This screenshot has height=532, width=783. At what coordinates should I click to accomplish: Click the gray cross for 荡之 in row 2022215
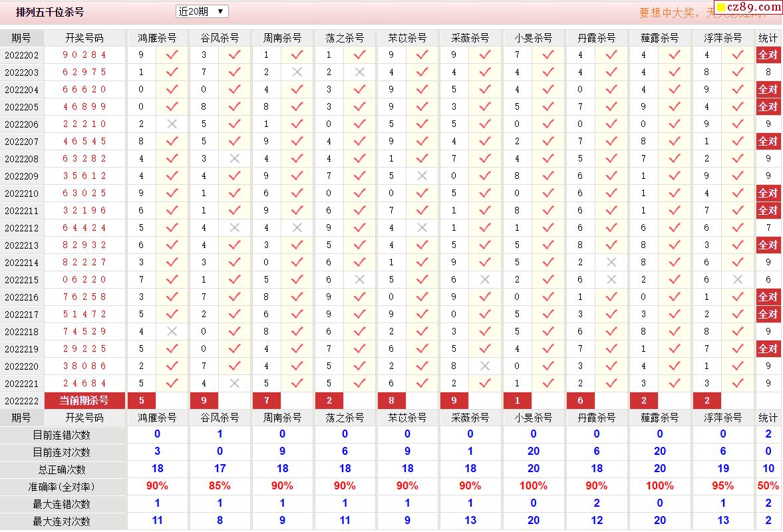point(359,279)
